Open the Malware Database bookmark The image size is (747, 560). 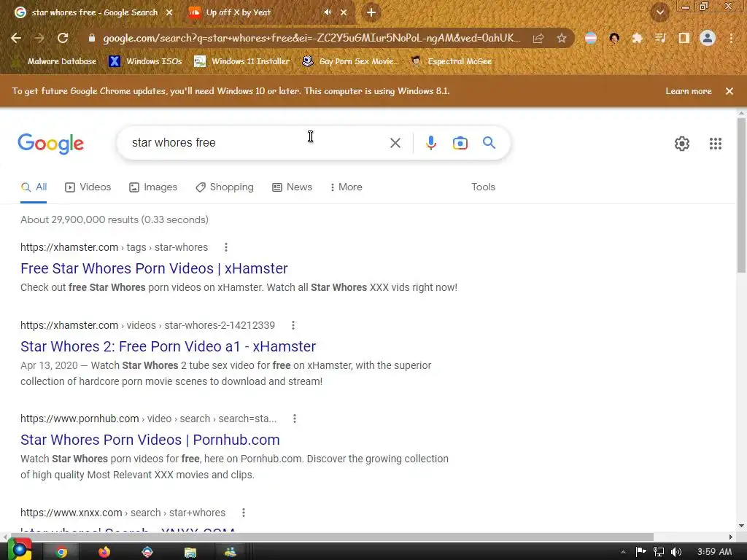pyautogui.click(x=54, y=61)
